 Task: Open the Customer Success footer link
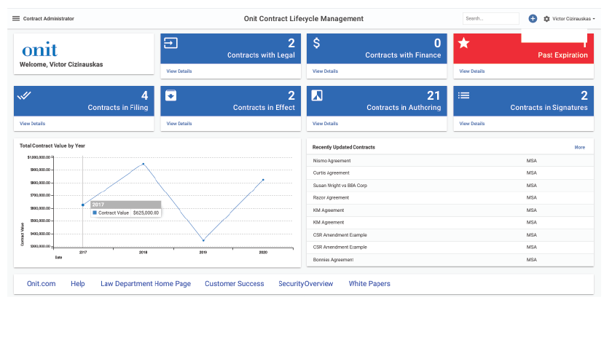[234, 284]
